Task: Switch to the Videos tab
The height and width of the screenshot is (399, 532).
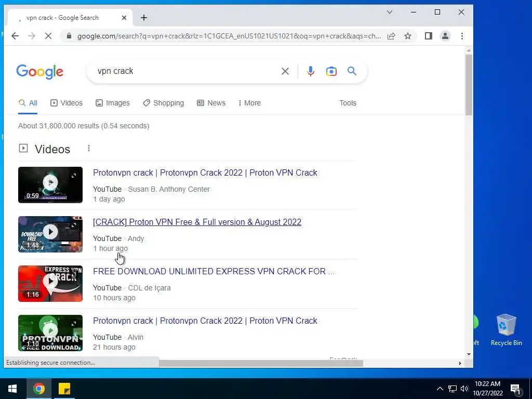Action: click(x=66, y=103)
